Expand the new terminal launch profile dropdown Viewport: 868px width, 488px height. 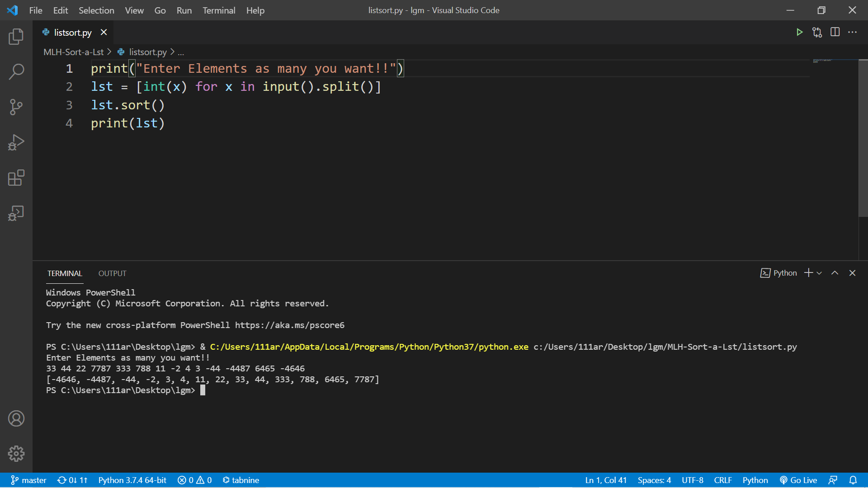[819, 273]
